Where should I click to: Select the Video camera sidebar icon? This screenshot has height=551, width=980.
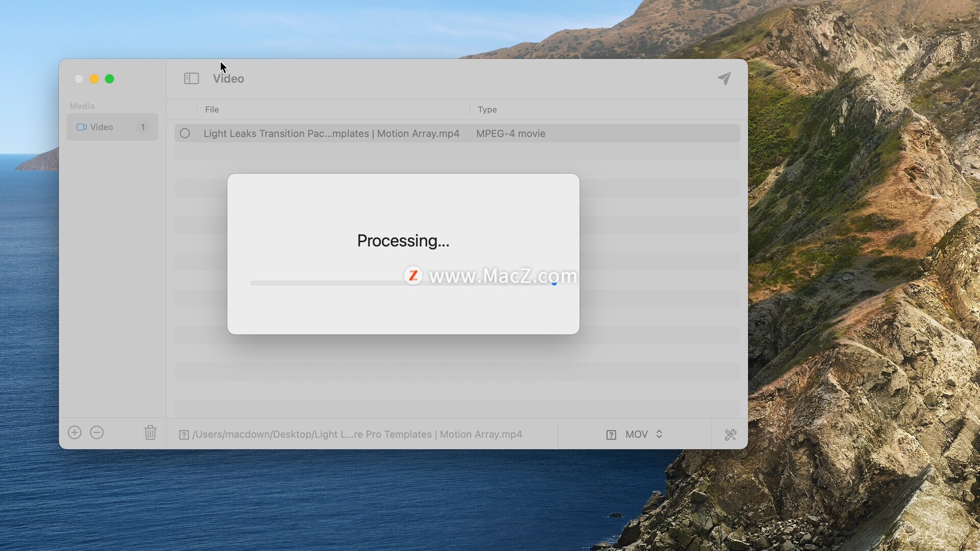click(82, 127)
